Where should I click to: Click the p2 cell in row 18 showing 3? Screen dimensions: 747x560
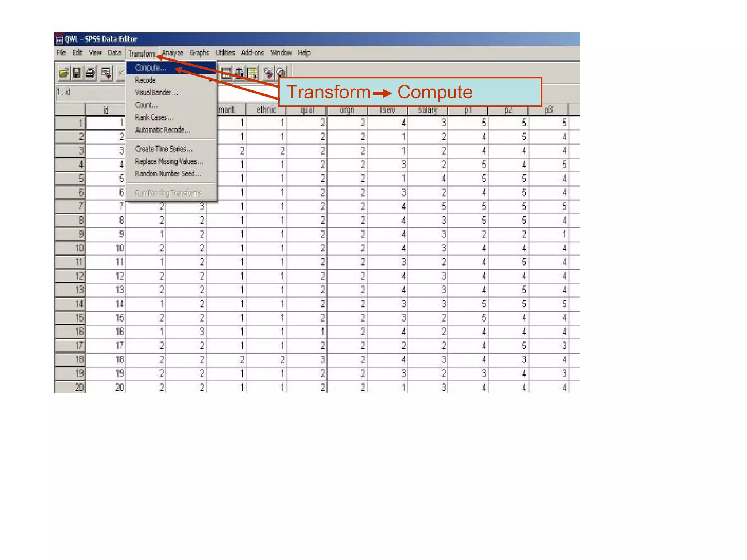click(508, 359)
